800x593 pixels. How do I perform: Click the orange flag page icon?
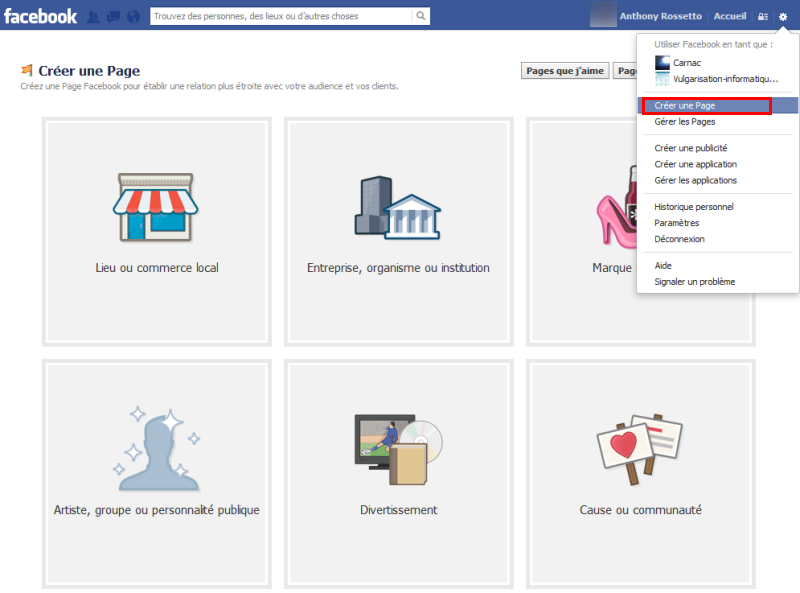[x=27, y=70]
